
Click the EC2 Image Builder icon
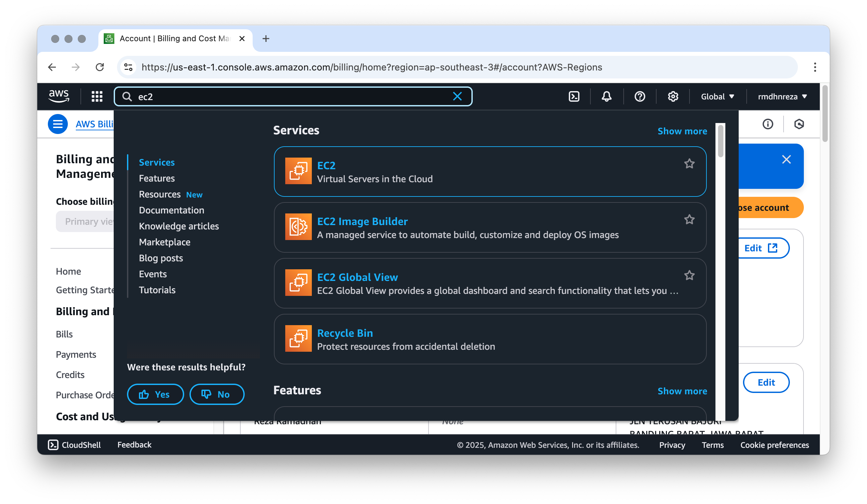coord(298,227)
